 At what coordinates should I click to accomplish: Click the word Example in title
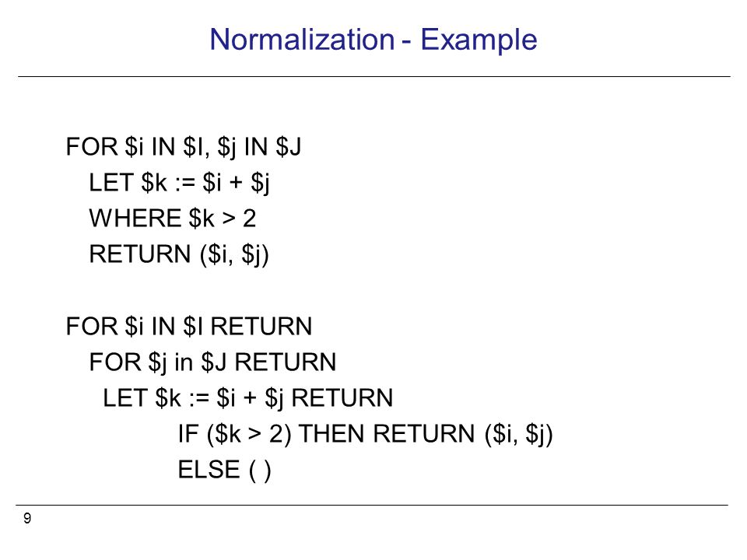(x=479, y=40)
